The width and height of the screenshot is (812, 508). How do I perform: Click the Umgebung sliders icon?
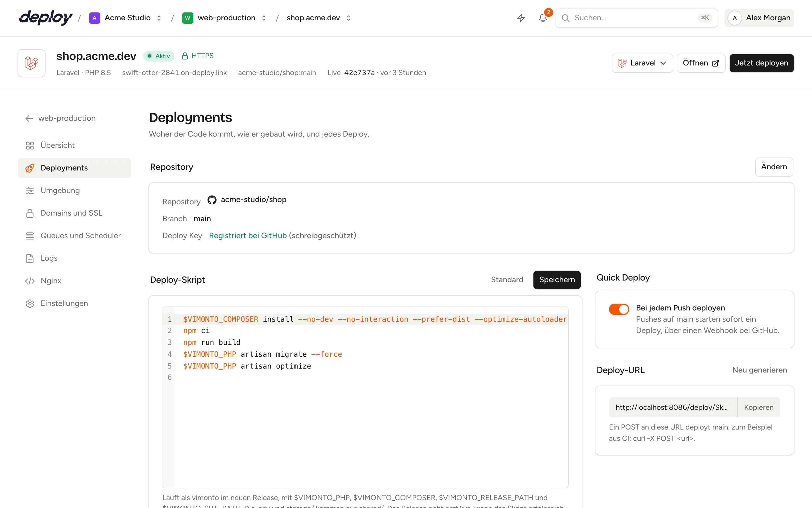point(30,190)
